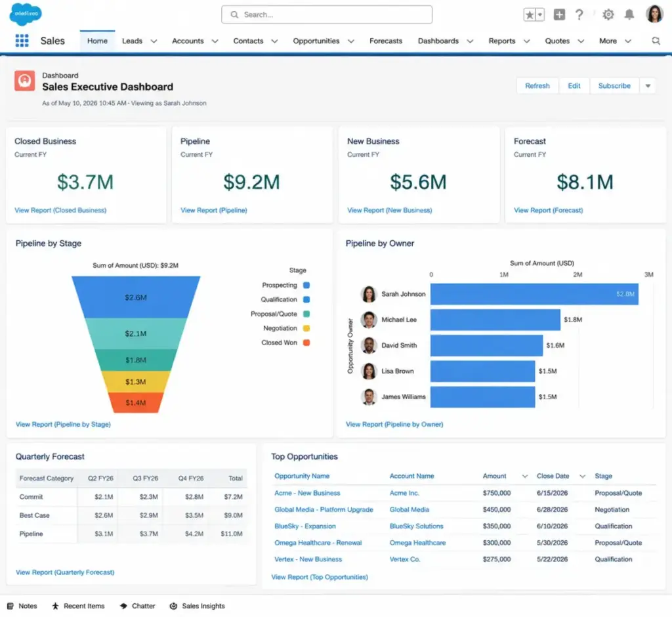Open the Vertex - New Business opportunity
672x617 pixels.
(308, 559)
